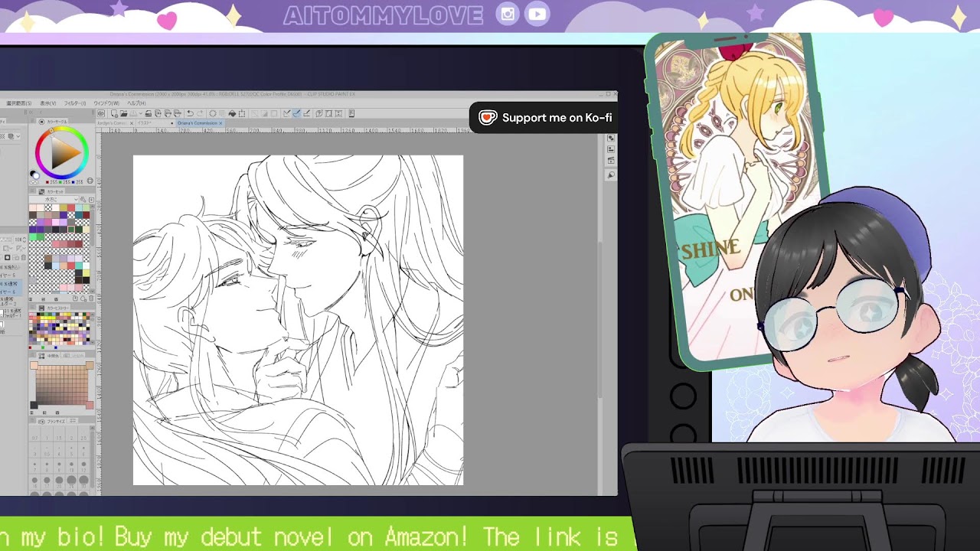Create a new canvas with New icon

(x=114, y=113)
